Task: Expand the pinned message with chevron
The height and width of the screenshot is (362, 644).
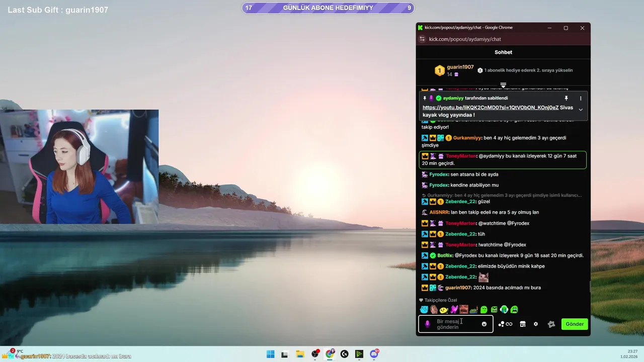Action: [x=581, y=110]
